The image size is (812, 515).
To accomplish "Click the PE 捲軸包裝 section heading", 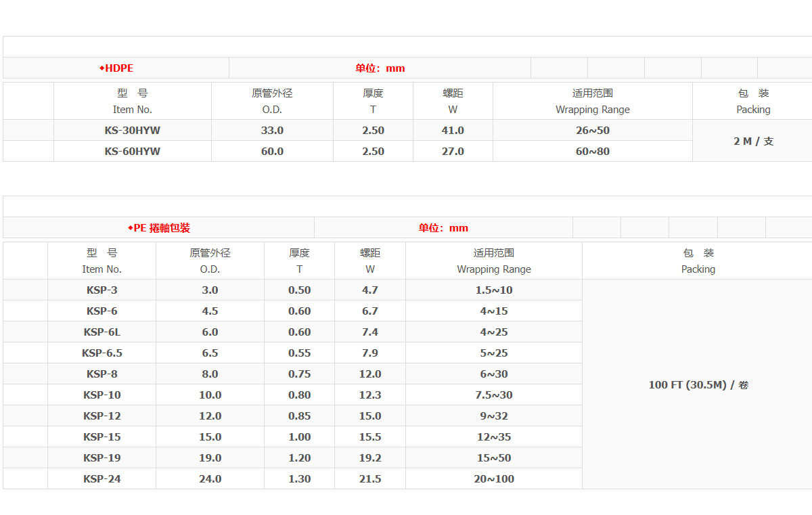I will click(161, 228).
